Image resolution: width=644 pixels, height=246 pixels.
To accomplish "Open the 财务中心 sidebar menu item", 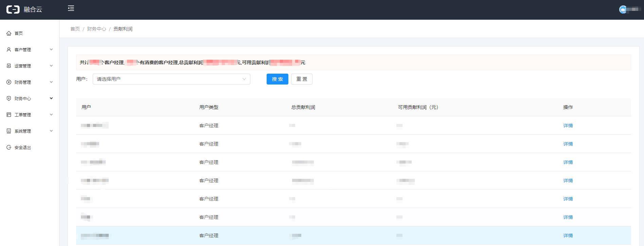I will (x=23, y=98).
